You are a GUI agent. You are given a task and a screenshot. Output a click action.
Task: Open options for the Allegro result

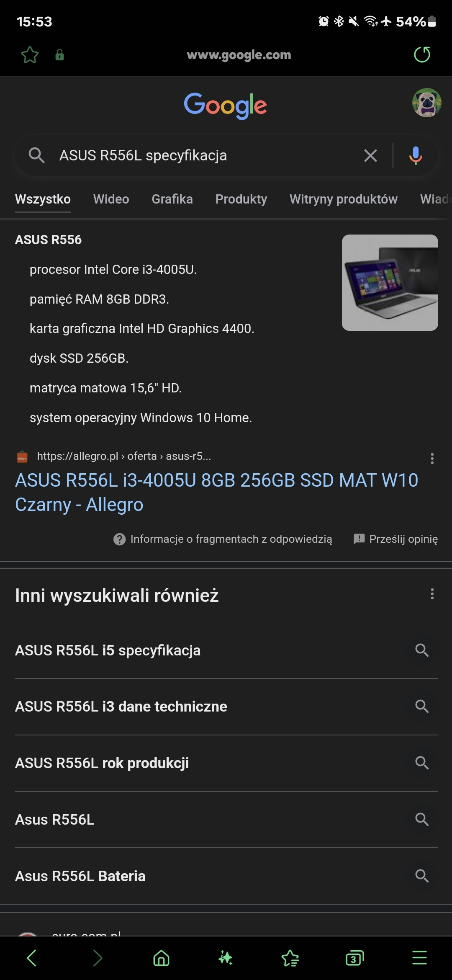pos(432,458)
